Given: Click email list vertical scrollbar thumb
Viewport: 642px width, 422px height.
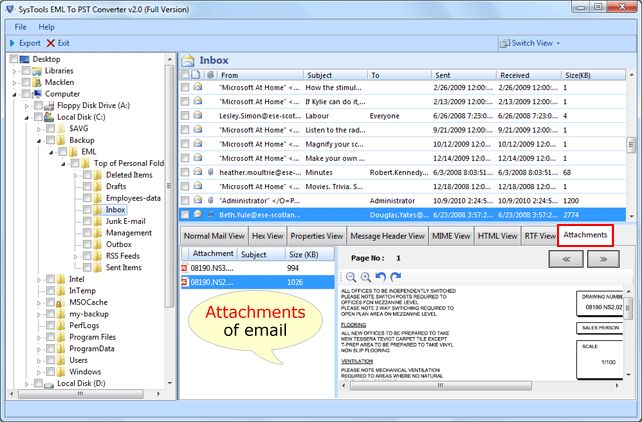Looking at the screenshot, I should tap(631, 144).
